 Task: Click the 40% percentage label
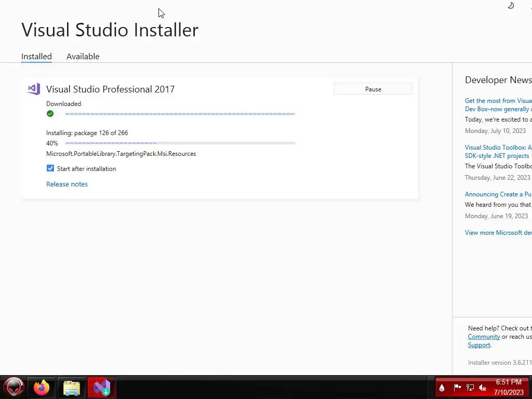click(x=52, y=143)
